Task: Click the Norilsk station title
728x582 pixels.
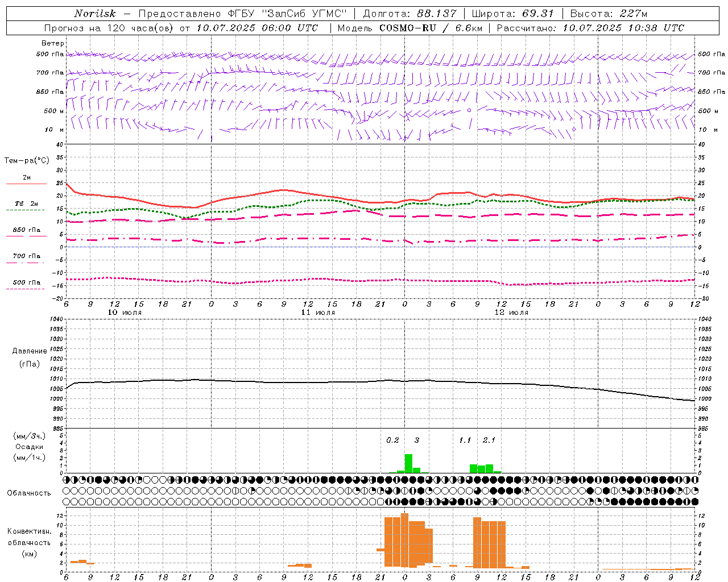Action: (95, 14)
